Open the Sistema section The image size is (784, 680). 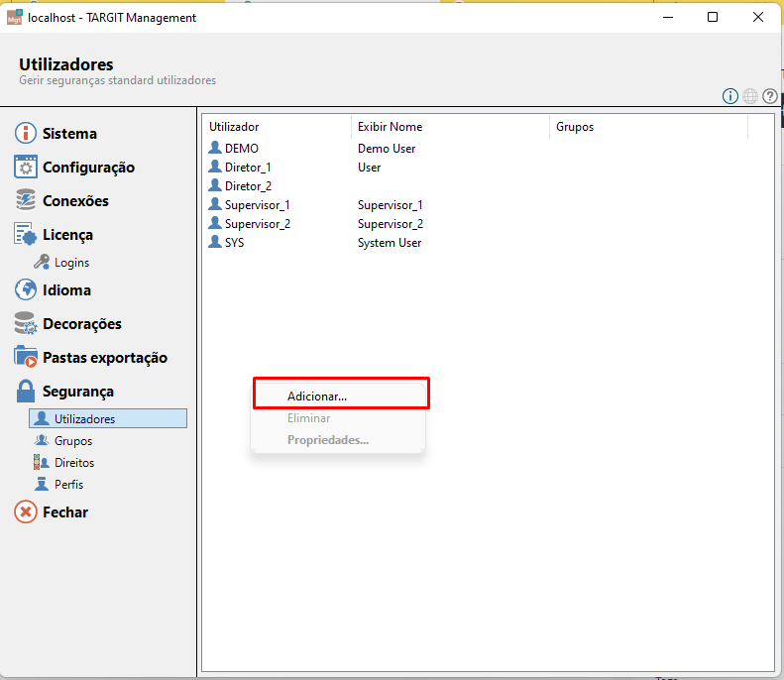[x=69, y=134]
